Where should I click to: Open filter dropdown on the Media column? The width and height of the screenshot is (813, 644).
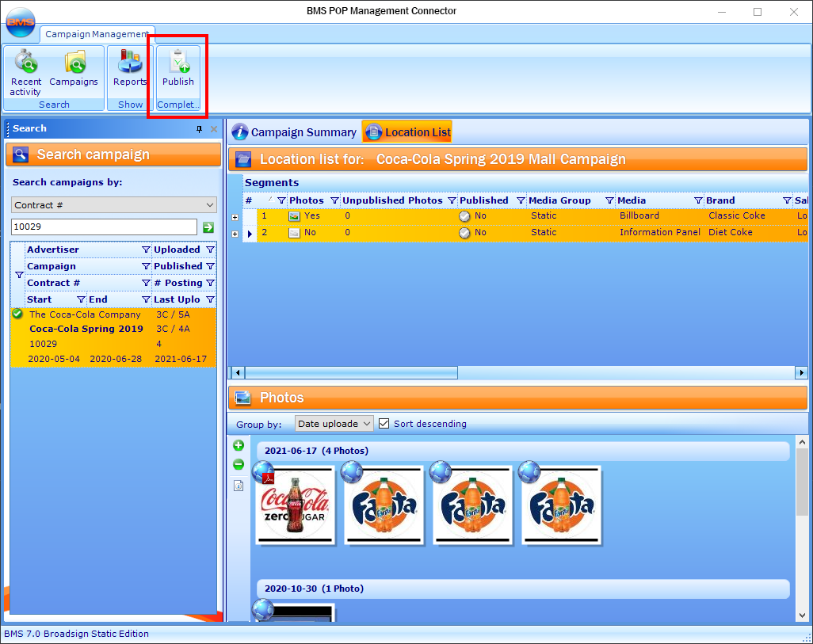click(698, 200)
